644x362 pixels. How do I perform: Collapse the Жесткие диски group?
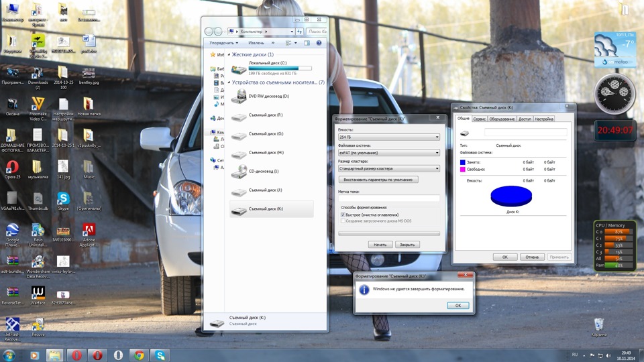point(229,54)
